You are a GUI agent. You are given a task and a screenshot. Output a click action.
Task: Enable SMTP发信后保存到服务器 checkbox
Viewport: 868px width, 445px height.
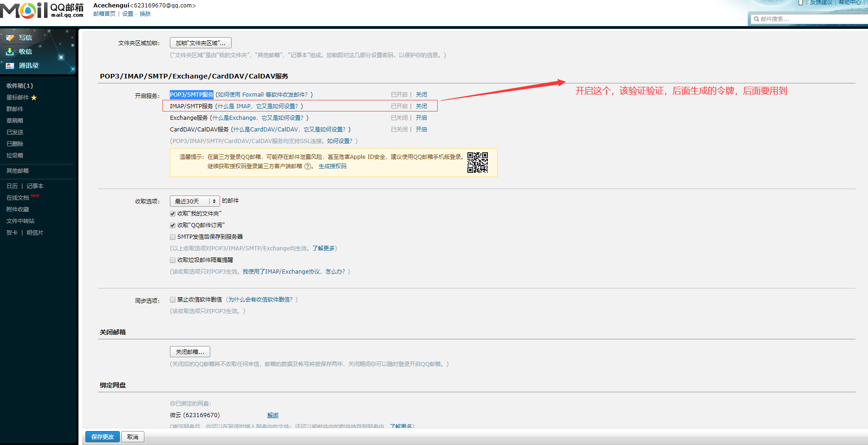tap(173, 237)
